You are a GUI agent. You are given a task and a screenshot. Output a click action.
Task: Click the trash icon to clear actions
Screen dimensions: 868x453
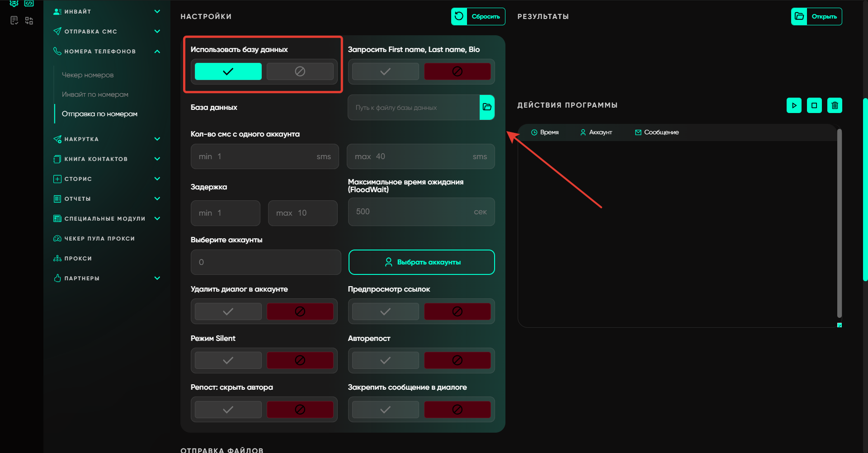point(835,105)
